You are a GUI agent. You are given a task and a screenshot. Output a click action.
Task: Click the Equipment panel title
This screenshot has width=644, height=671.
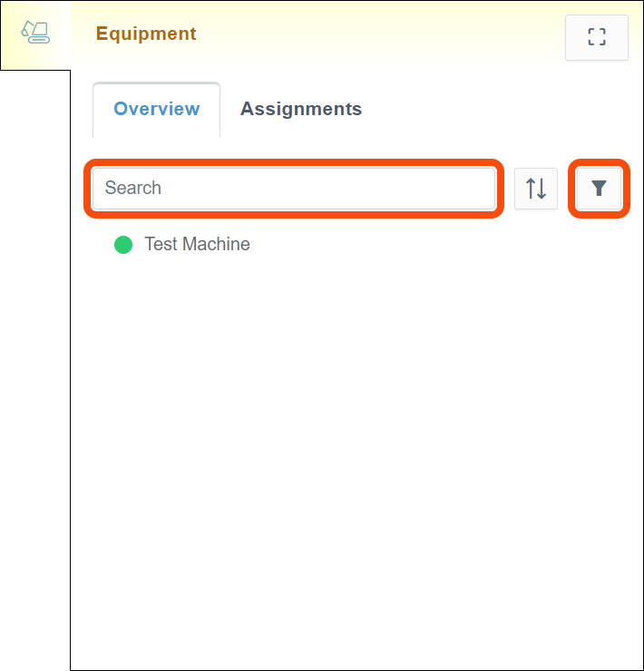pyautogui.click(x=146, y=34)
